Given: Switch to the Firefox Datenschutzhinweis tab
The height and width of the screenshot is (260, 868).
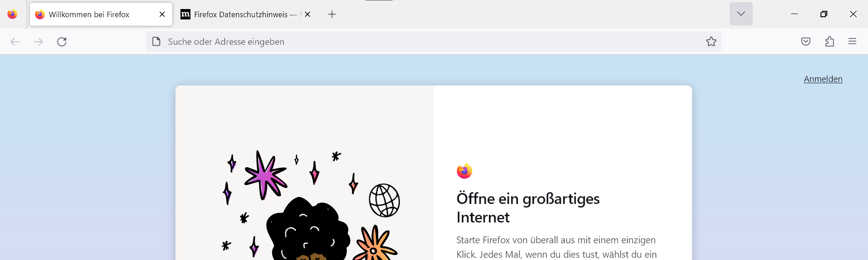Looking at the screenshot, I should click(247, 14).
